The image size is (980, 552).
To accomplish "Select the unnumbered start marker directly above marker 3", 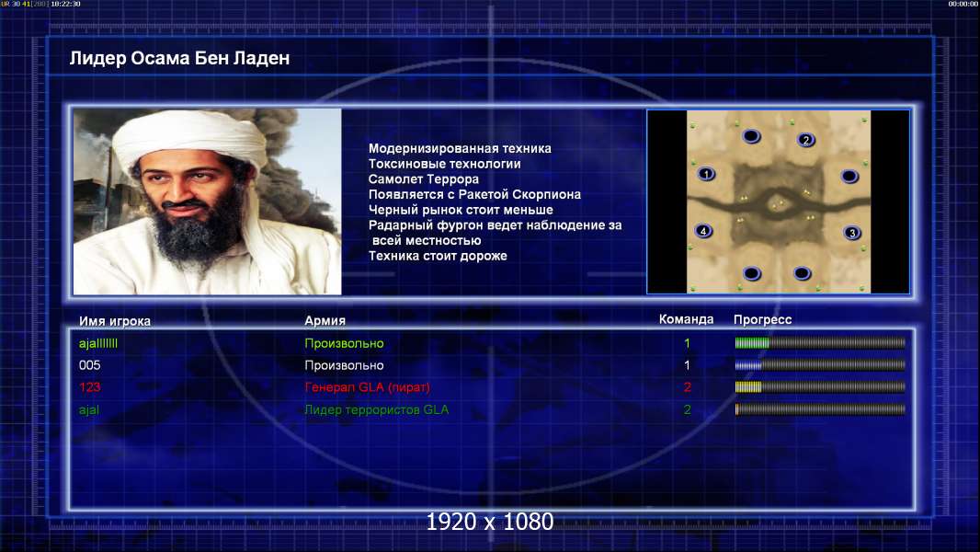I will [x=849, y=177].
